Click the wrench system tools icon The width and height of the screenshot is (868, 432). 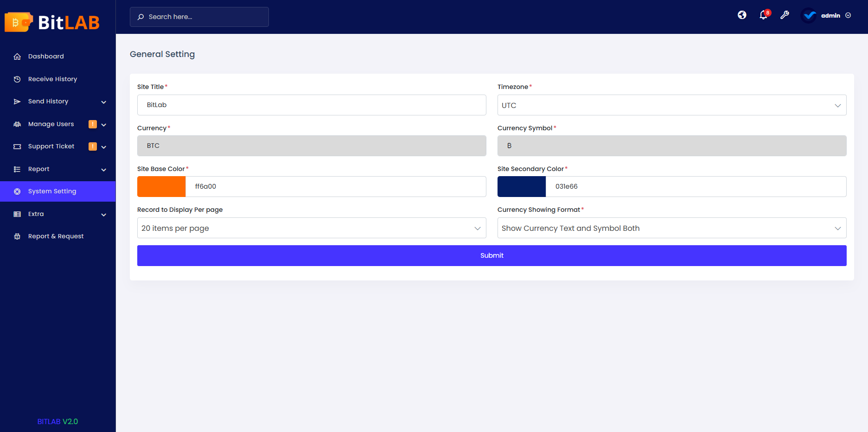coord(785,15)
